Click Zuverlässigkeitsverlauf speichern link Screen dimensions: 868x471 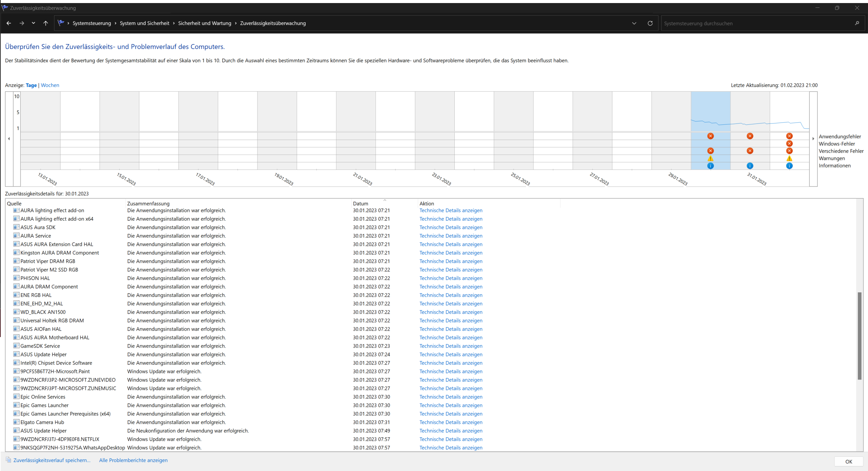coord(51,460)
